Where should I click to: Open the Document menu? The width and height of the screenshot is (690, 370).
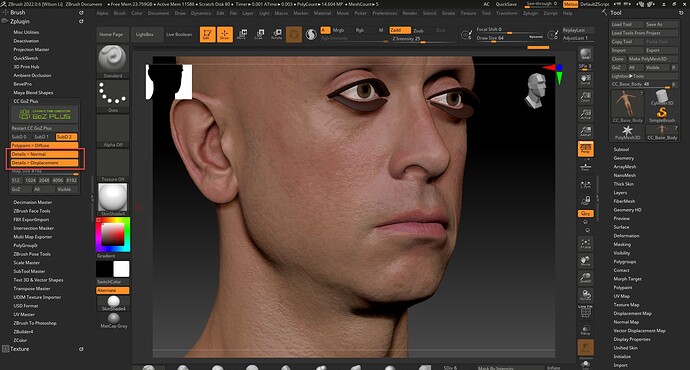pyautogui.click(x=158, y=13)
